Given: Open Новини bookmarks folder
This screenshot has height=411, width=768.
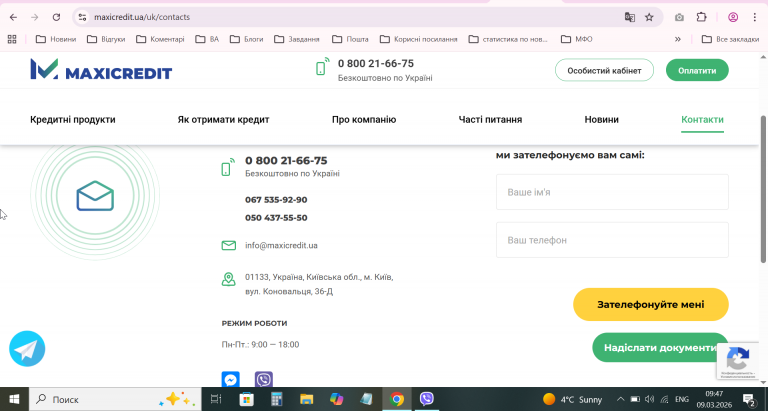Looking at the screenshot, I should point(56,39).
